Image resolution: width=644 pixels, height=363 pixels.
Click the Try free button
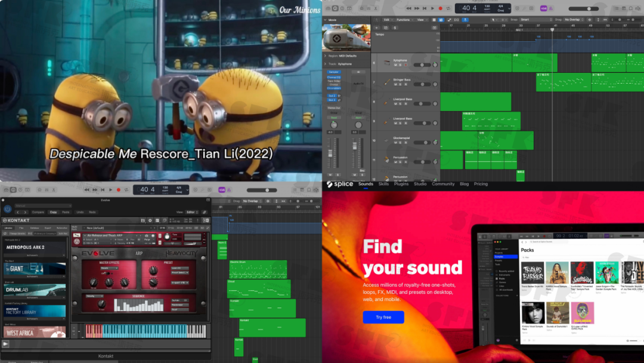pos(383,317)
